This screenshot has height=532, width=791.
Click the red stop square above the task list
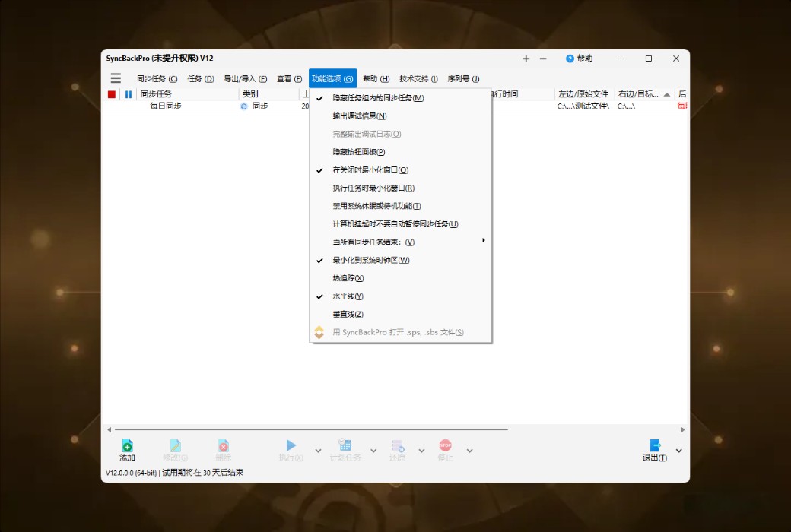[110, 93]
